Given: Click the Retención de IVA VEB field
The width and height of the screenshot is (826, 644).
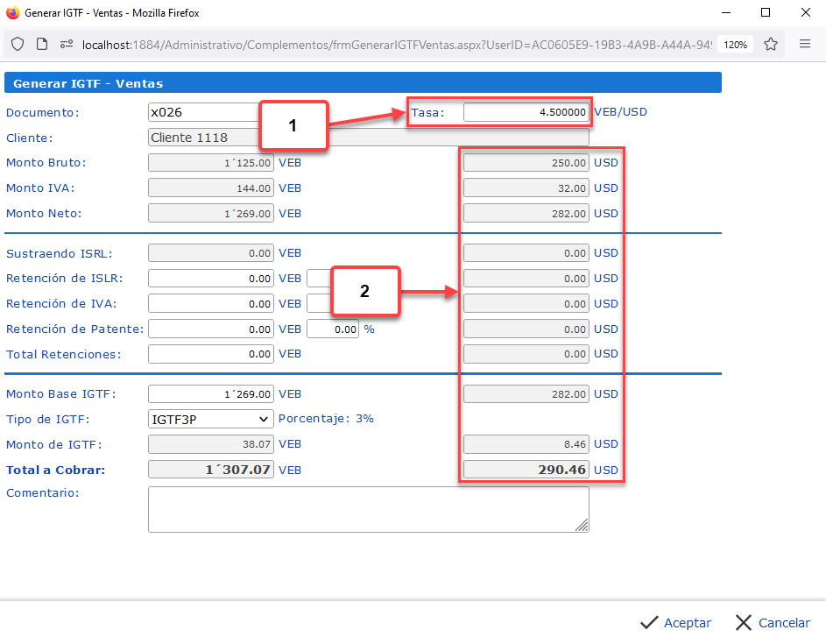Looking at the screenshot, I should click(x=211, y=304).
